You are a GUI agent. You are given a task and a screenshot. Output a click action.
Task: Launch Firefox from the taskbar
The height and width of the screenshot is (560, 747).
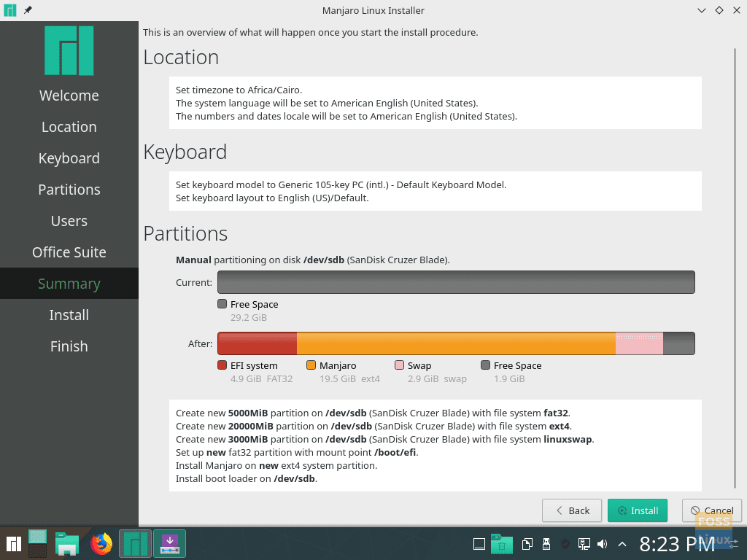tap(102, 543)
